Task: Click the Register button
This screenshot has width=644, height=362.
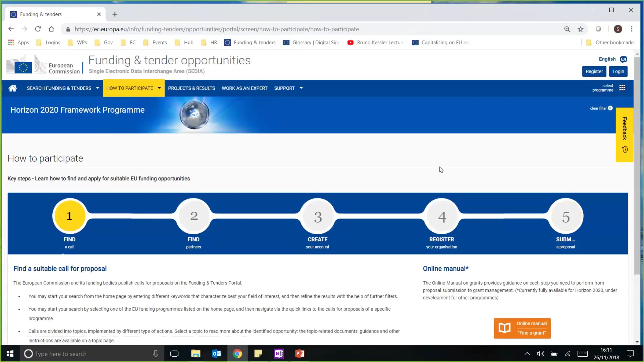Action: point(594,71)
